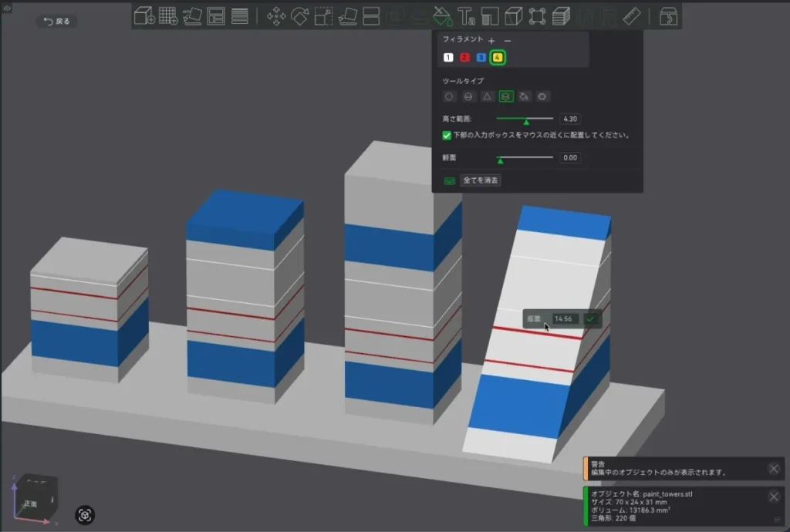Select the gap fill tool type
The image size is (790, 532).
(542, 96)
